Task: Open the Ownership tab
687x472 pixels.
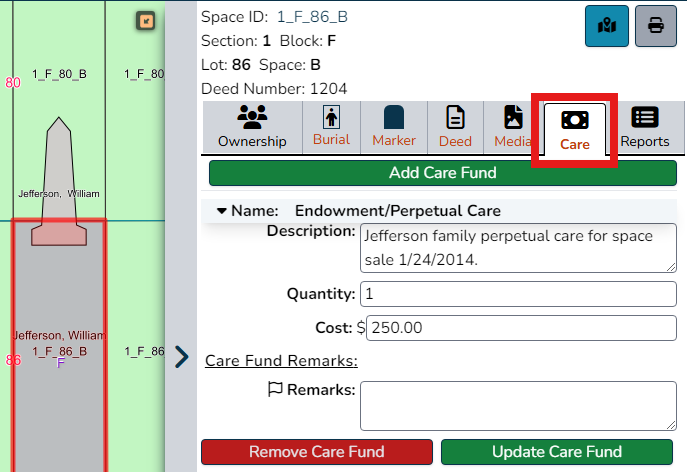Action: click(x=252, y=127)
